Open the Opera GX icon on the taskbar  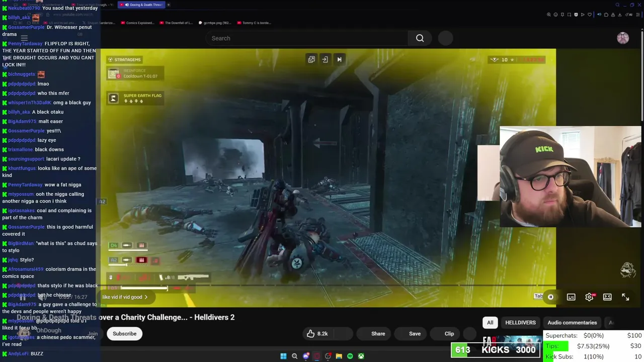pos(317,356)
